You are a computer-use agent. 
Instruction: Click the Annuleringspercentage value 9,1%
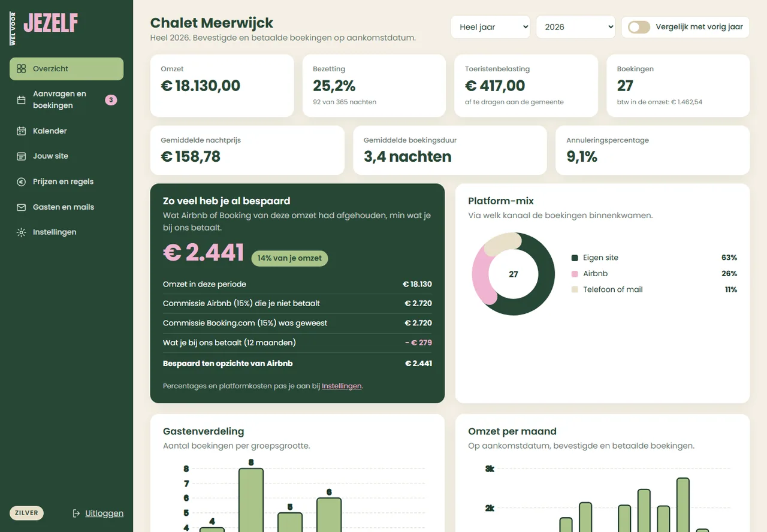coord(582,157)
